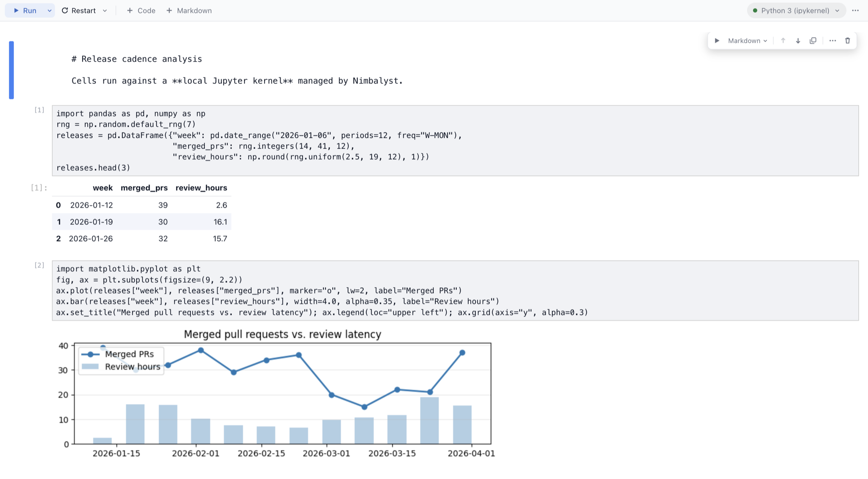Run the selected markdown cell
This screenshot has width=868, height=479.
click(717, 41)
